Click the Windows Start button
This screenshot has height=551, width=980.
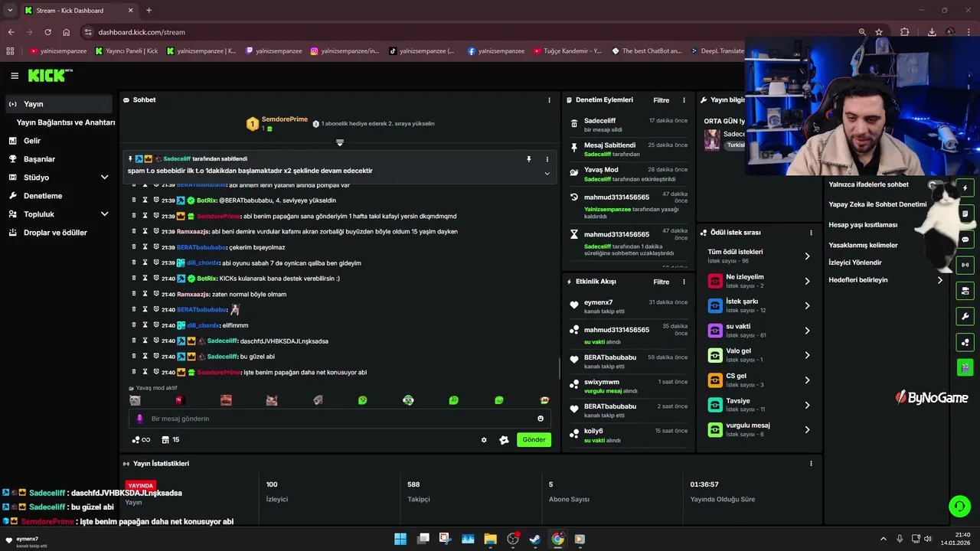tap(400, 539)
